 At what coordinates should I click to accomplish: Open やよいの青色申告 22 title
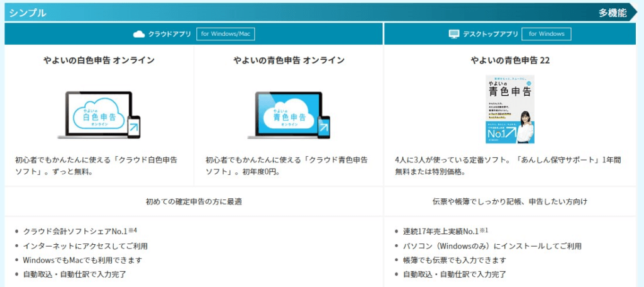point(510,60)
